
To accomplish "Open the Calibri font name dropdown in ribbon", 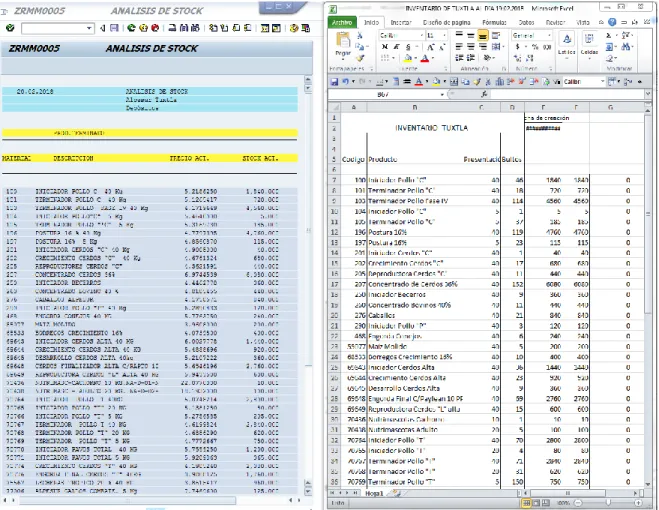I will tap(422, 36).
